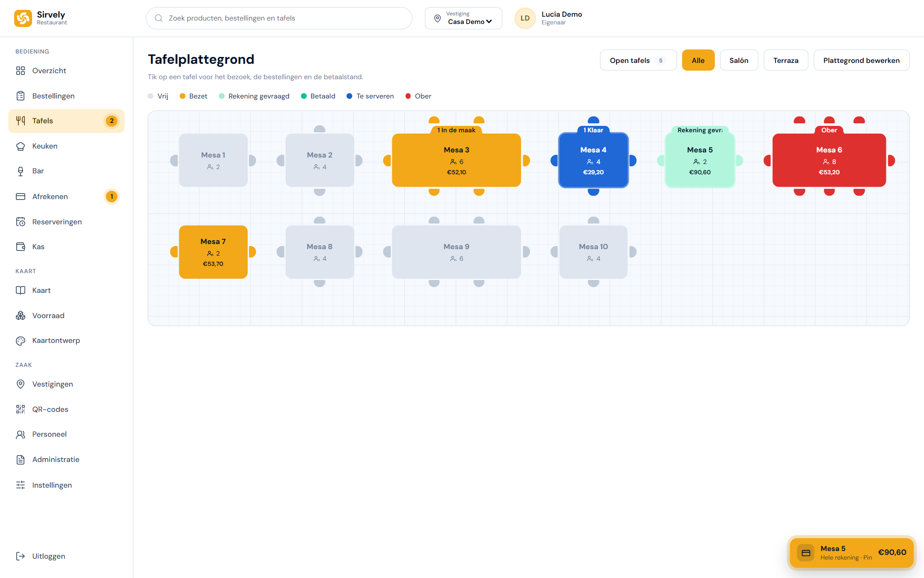Expand the Vestiging Casa Demo dropdown

coord(463,18)
